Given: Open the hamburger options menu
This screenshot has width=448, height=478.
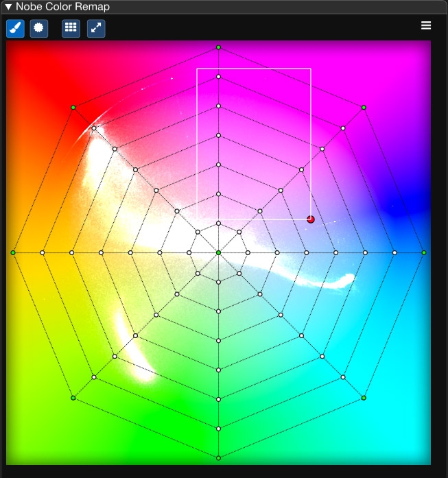Looking at the screenshot, I should tap(426, 25).
